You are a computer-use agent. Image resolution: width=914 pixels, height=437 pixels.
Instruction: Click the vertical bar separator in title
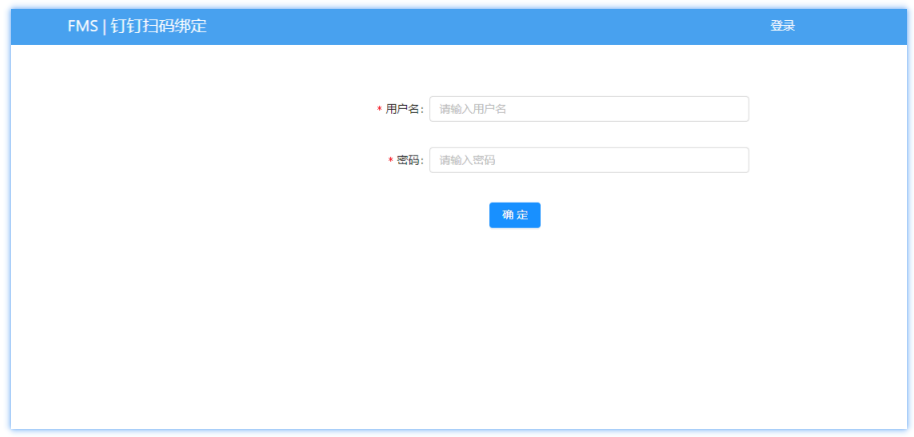[x=104, y=26]
